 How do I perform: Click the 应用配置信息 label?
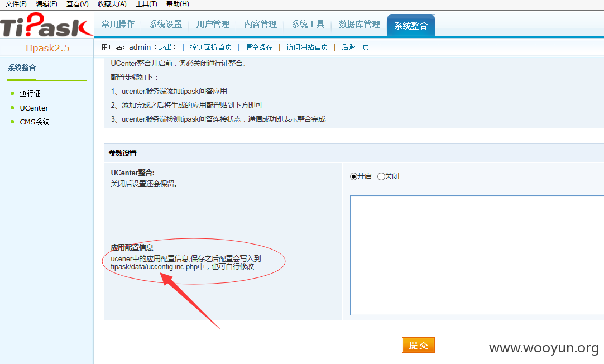click(x=132, y=247)
